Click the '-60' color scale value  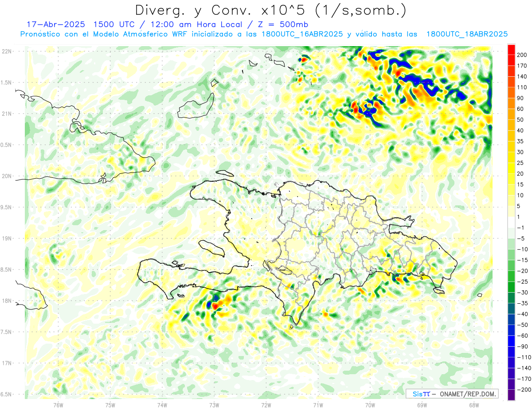(x=523, y=336)
